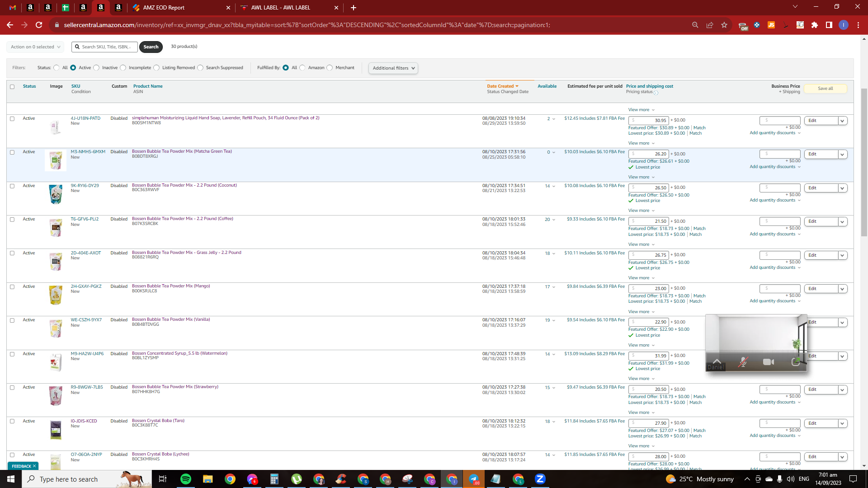Image resolution: width=868 pixels, height=488 pixels.
Task: Click the price field showing 31.99
Action: point(649,356)
